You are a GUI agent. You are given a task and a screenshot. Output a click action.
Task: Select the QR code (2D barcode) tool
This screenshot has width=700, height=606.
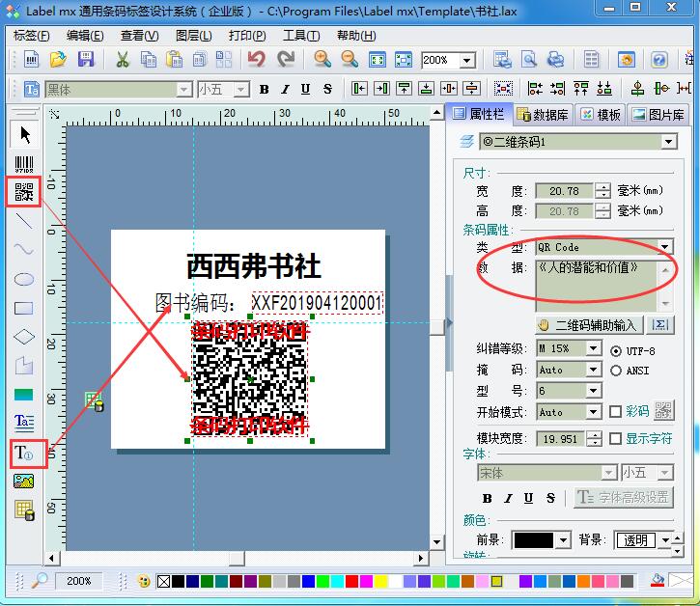pyautogui.click(x=24, y=191)
